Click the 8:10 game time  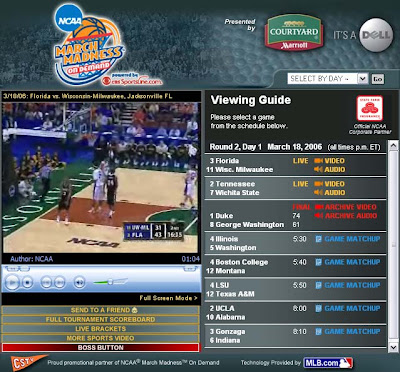(300, 331)
